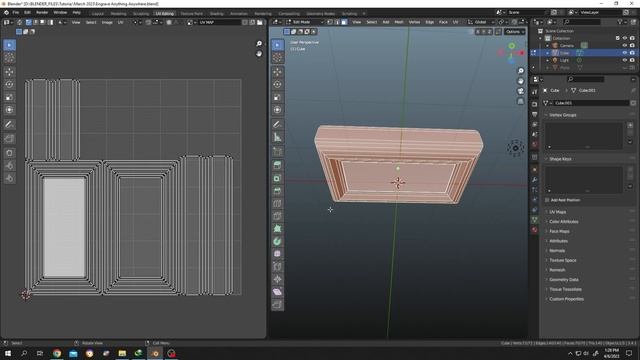The width and height of the screenshot is (640, 360).
Task: Select the Measure tool in 3D viewport
Action: (x=278, y=137)
